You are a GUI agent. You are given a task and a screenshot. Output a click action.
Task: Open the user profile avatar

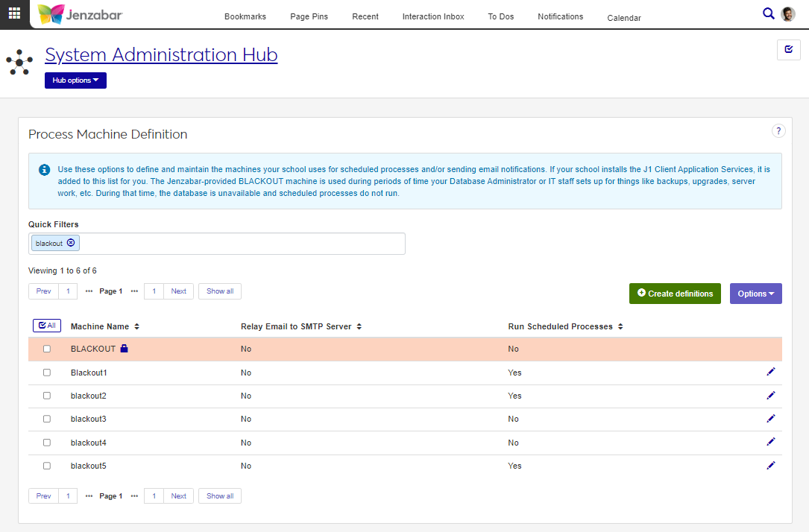click(788, 14)
